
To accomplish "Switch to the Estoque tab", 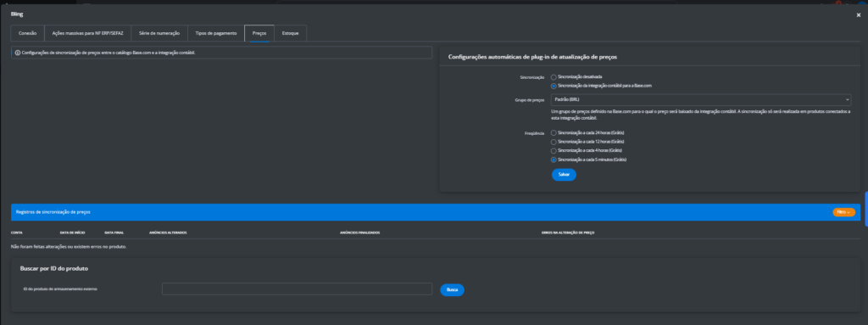I will point(290,33).
